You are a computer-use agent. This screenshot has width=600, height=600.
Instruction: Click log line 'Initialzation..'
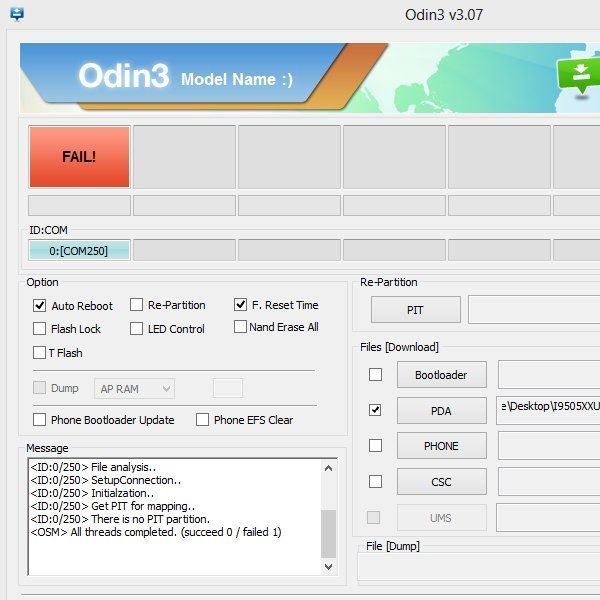click(x=92, y=493)
